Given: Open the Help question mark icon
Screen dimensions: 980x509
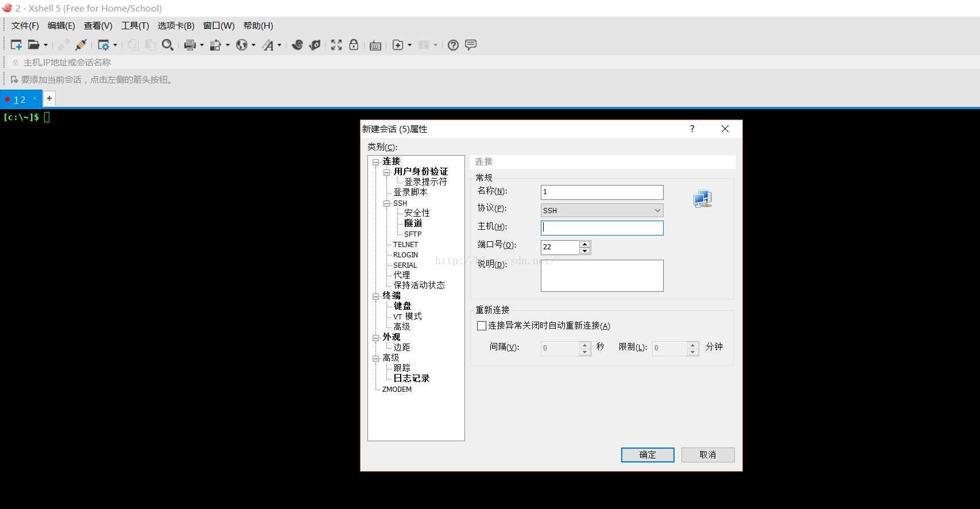Looking at the screenshot, I should click(x=453, y=45).
